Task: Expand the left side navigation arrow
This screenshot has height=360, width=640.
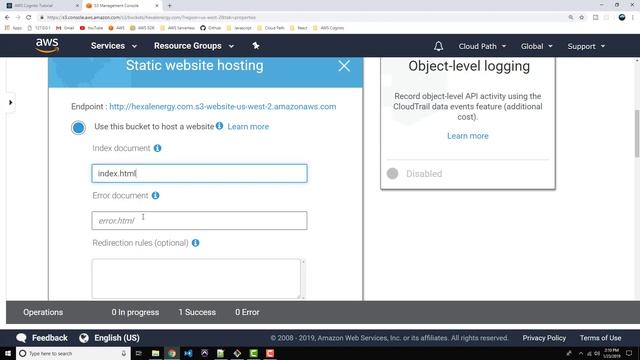Action: 11,102
